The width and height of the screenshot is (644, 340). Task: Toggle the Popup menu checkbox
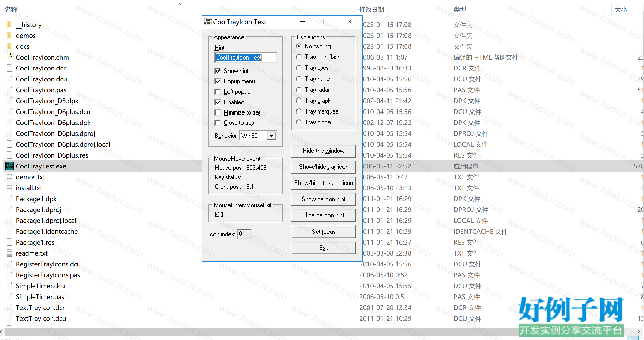[218, 81]
